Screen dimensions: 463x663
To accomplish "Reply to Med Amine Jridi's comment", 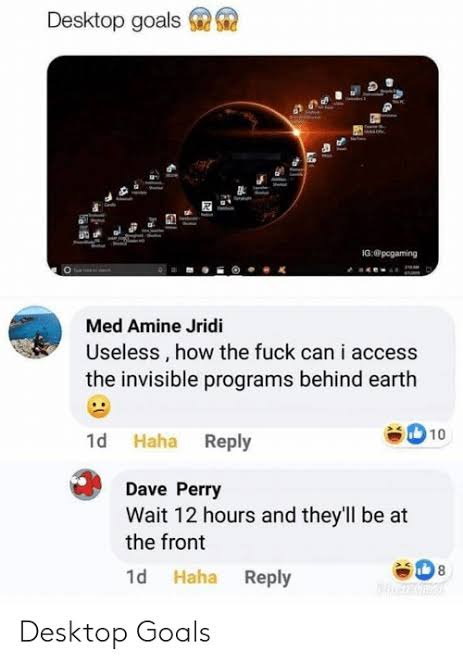I will tap(228, 442).
